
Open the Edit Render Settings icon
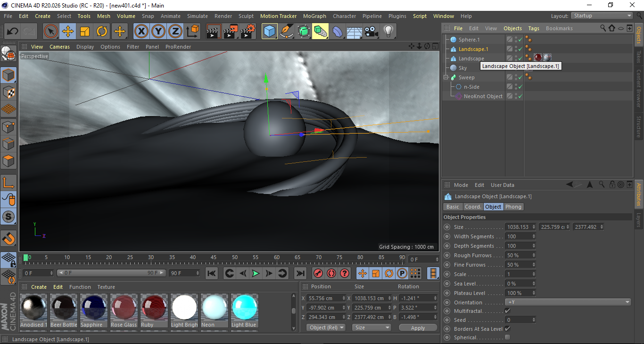pyautogui.click(x=248, y=32)
